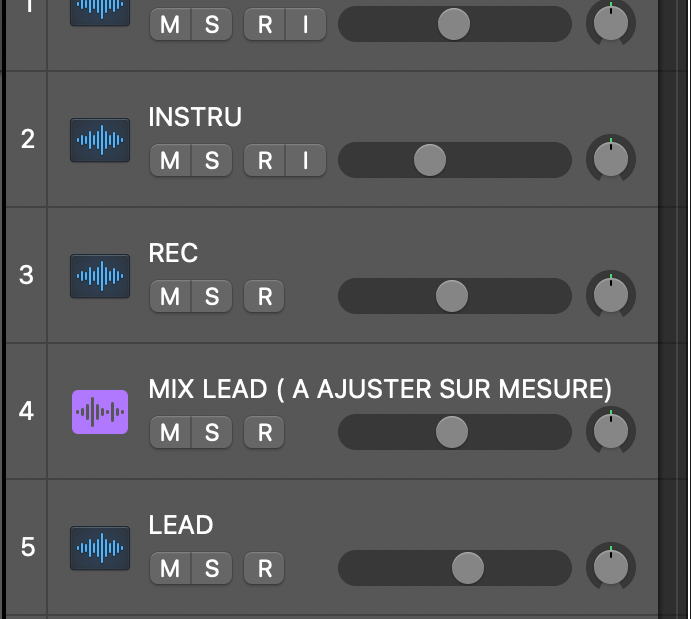Click the pan knob on LEAD track

(610, 567)
